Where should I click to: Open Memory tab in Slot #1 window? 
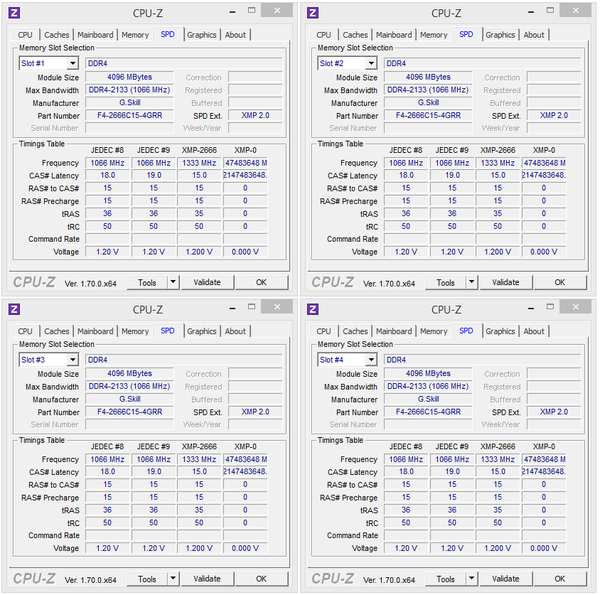135,35
